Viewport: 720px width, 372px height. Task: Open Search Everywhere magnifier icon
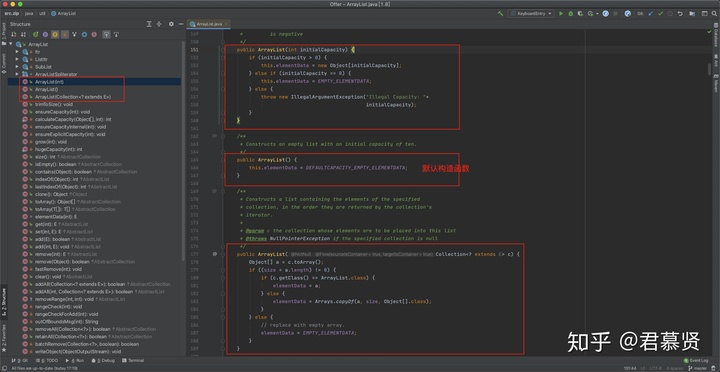(714, 14)
